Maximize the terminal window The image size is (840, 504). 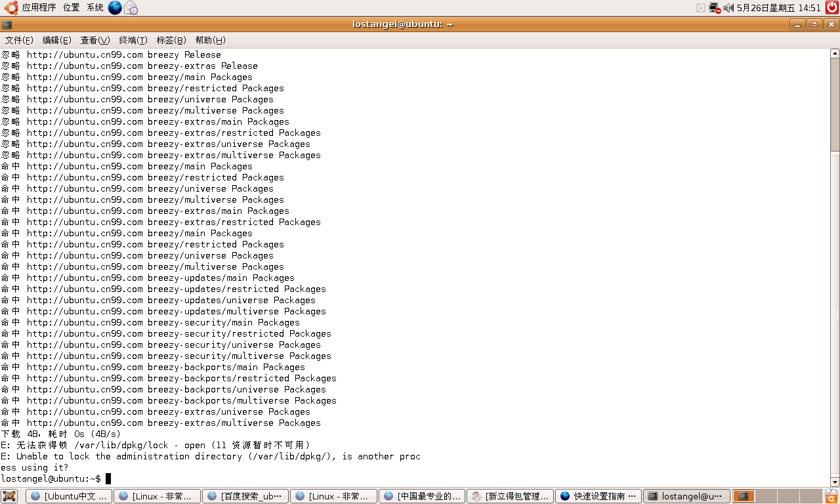click(814, 24)
